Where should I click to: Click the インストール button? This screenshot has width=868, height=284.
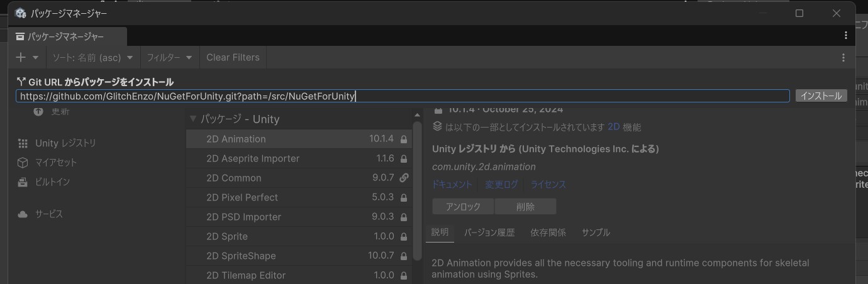tap(821, 96)
